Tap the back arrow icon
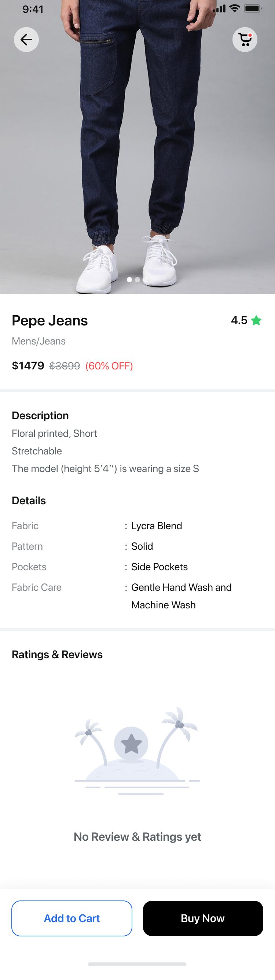This screenshot has height=980, width=275. tap(26, 40)
